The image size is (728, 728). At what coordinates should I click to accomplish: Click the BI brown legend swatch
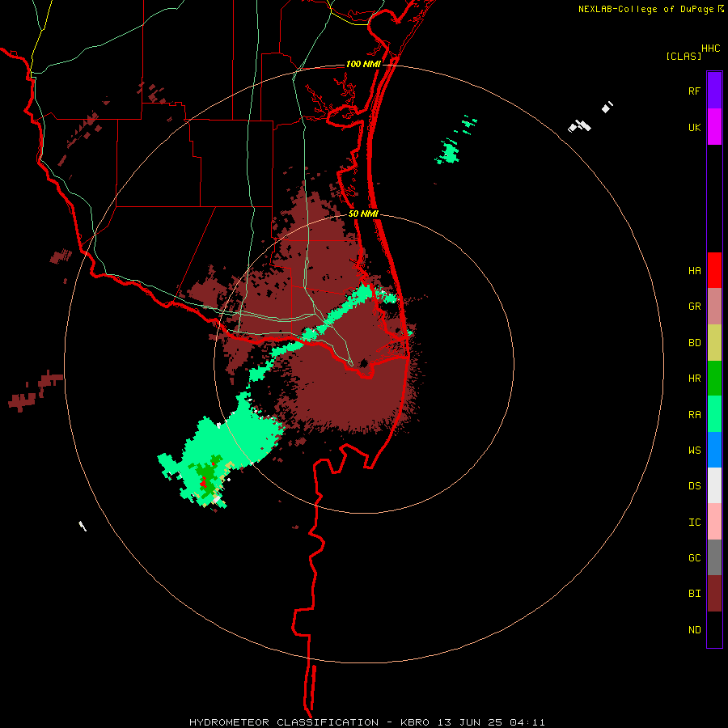[714, 594]
